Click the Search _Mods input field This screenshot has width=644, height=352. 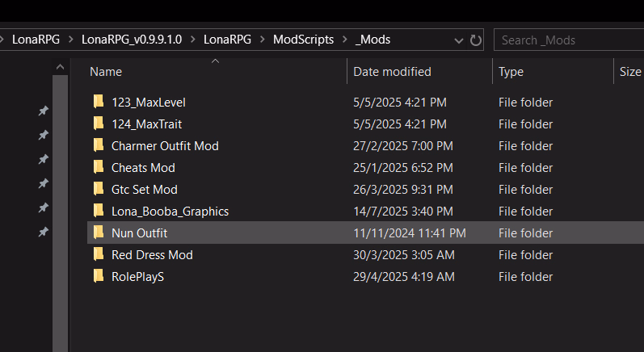coord(569,40)
